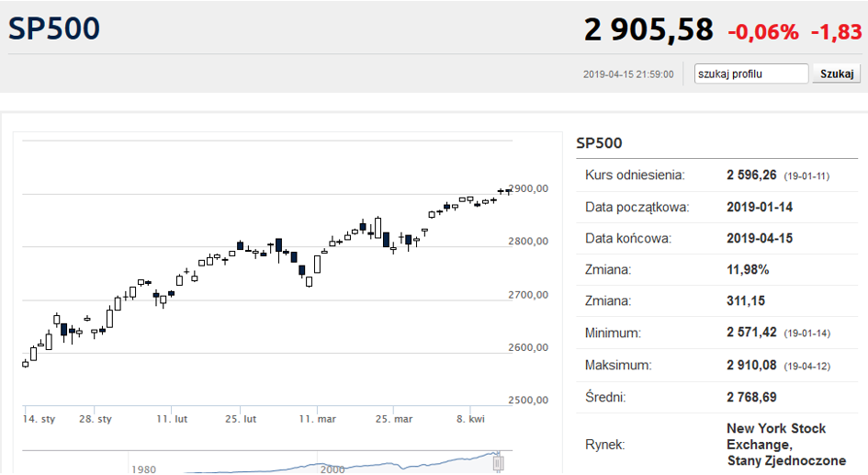Select the last candlestick on the chart

(x=508, y=190)
